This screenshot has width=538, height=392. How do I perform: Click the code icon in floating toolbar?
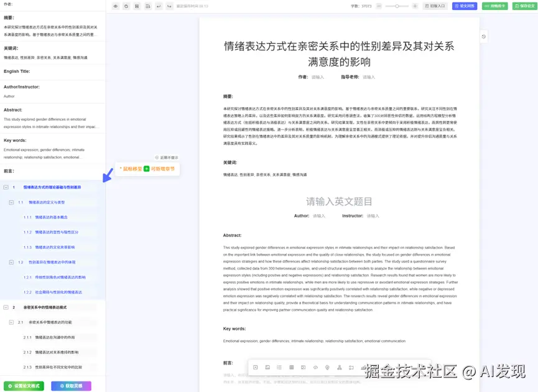click(315, 367)
